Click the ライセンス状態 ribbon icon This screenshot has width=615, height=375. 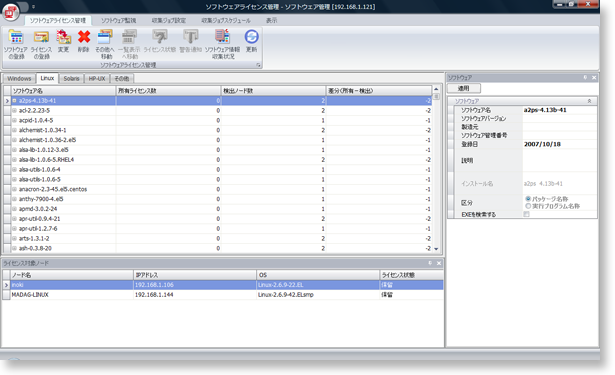[x=160, y=41]
